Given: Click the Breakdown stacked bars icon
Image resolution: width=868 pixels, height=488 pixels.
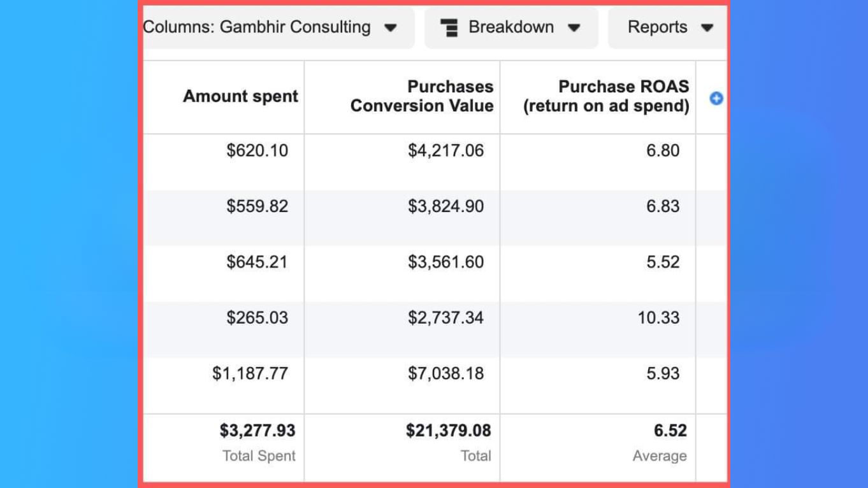Looking at the screenshot, I should tap(449, 27).
